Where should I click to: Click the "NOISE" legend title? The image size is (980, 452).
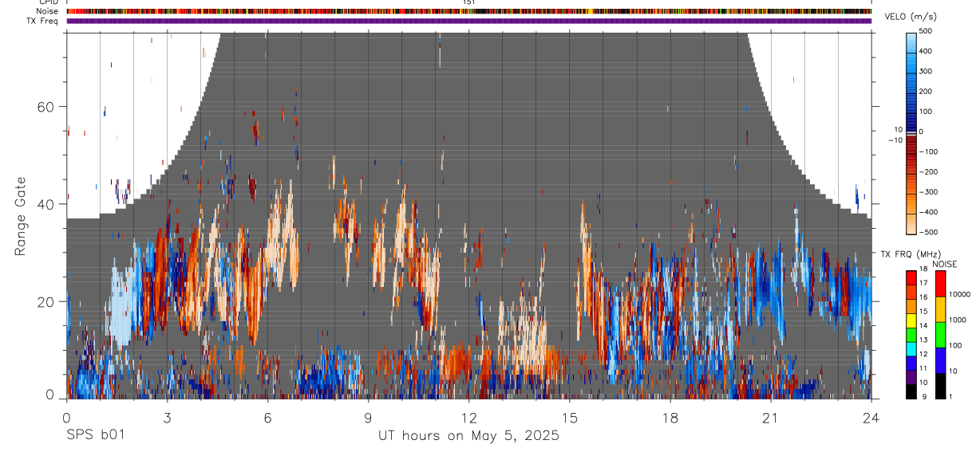pyautogui.click(x=944, y=264)
